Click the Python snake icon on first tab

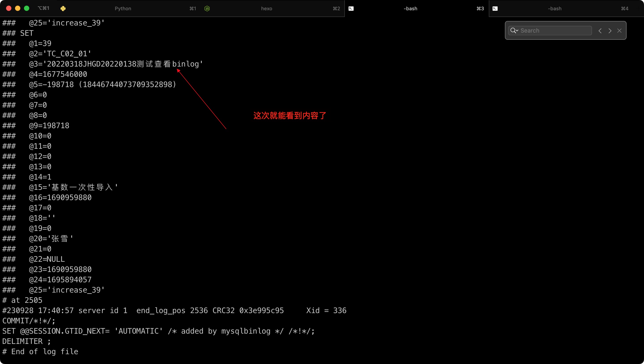[x=63, y=8]
